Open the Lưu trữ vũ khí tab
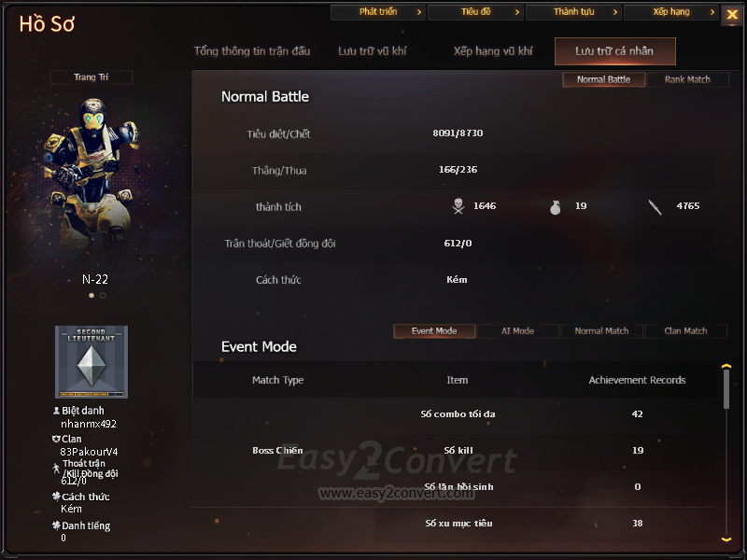 click(372, 51)
